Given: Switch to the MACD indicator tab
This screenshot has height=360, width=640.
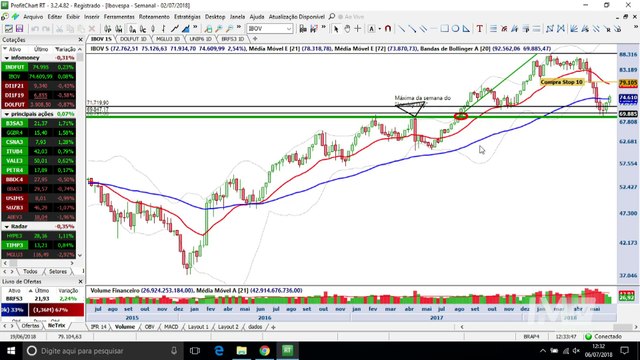Looking at the screenshot, I should pyautogui.click(x=171, y=327).
